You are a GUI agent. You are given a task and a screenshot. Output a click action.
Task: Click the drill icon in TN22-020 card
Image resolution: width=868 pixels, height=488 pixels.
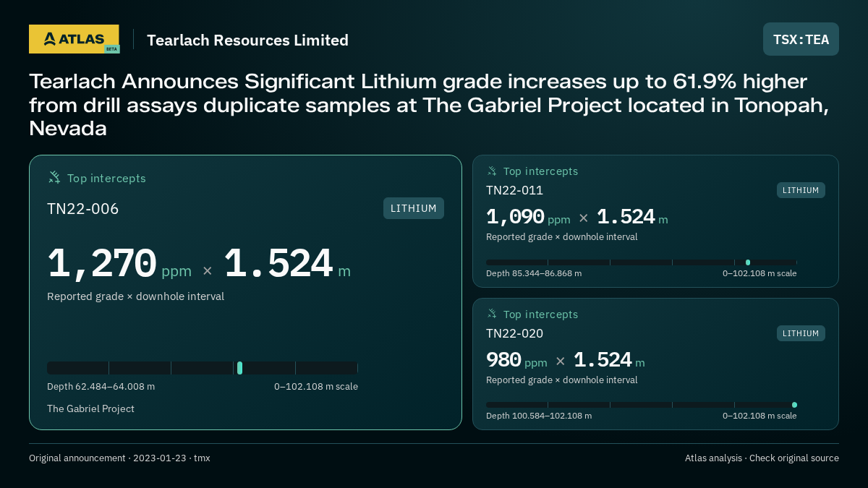(492, 314)
